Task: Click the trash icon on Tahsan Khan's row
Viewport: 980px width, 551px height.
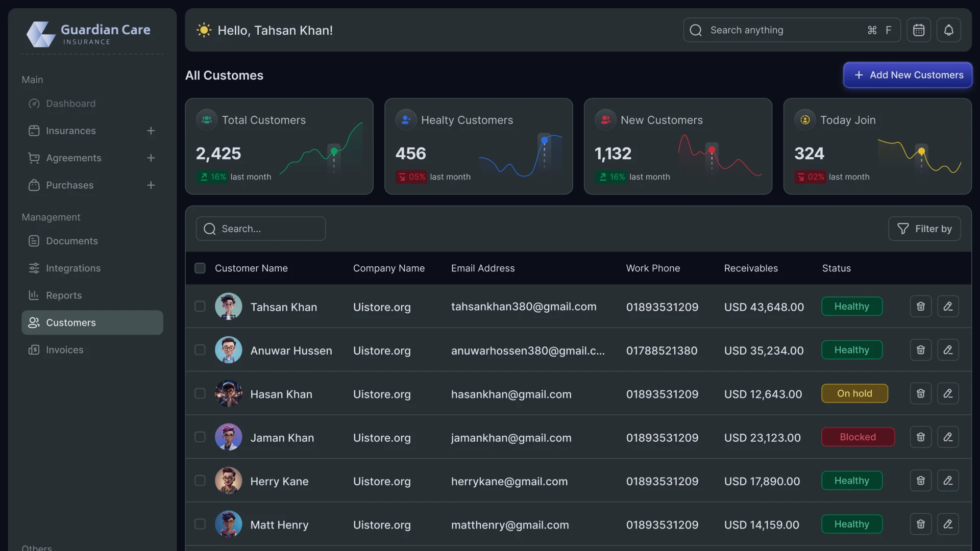Action: pyautogui.click(x=920, y=306)
